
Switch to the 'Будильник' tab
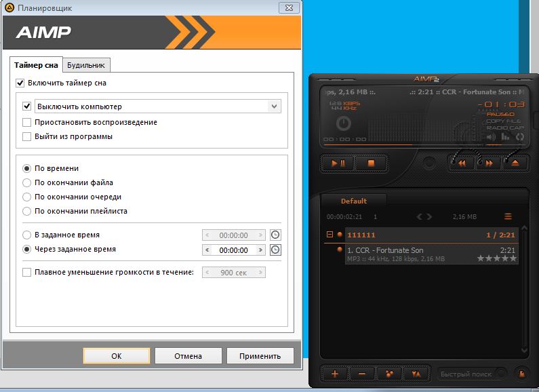(x=86, y=65)
